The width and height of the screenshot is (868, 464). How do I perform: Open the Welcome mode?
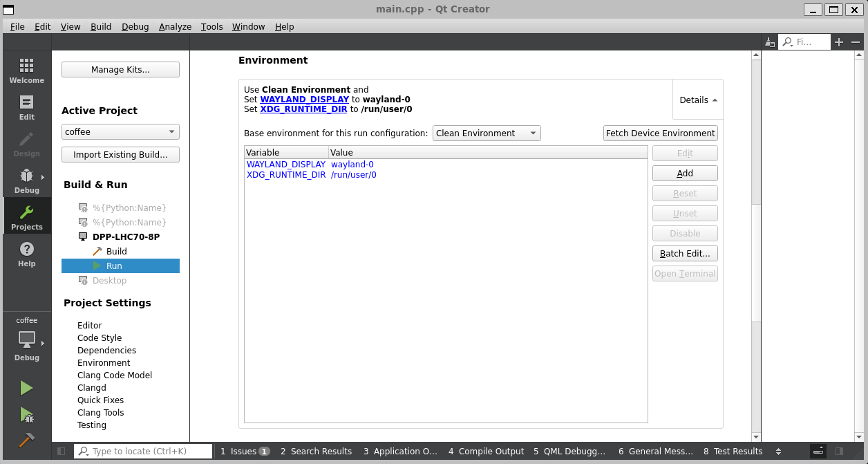coord(26,71)
